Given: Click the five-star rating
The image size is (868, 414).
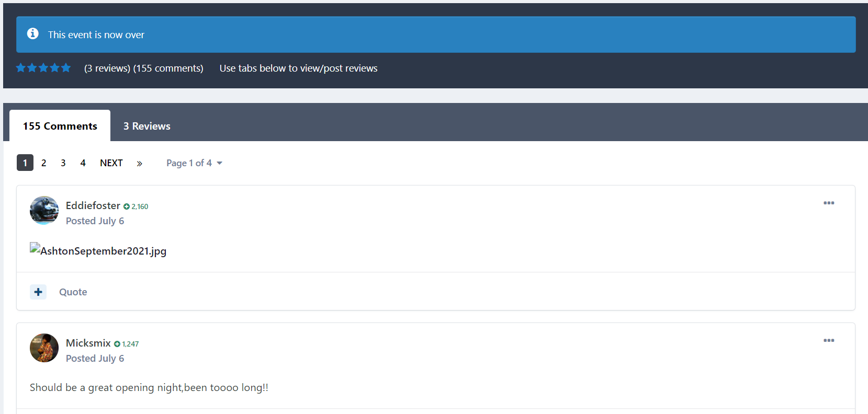Looking at the screenshot, I should point(43,68).
